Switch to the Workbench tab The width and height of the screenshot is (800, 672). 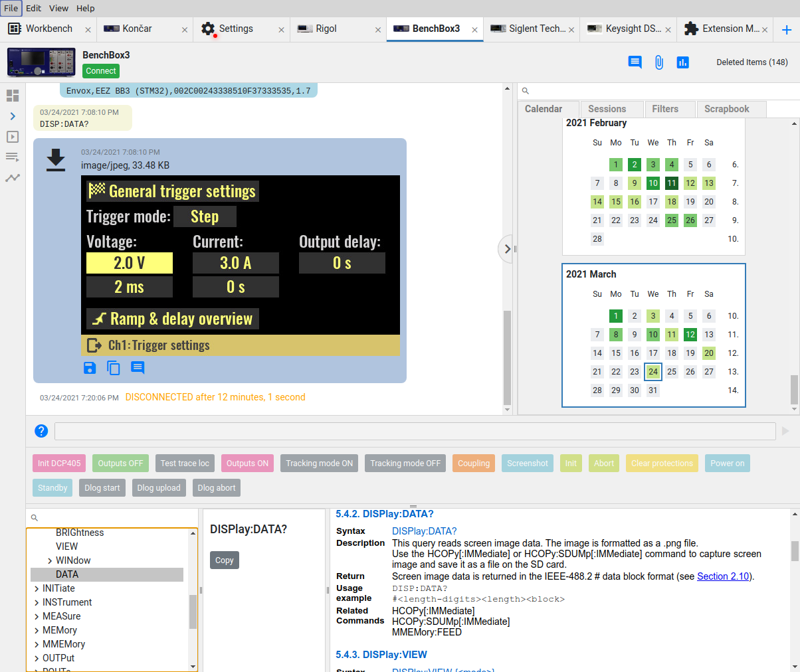click(x=49, y=29)
